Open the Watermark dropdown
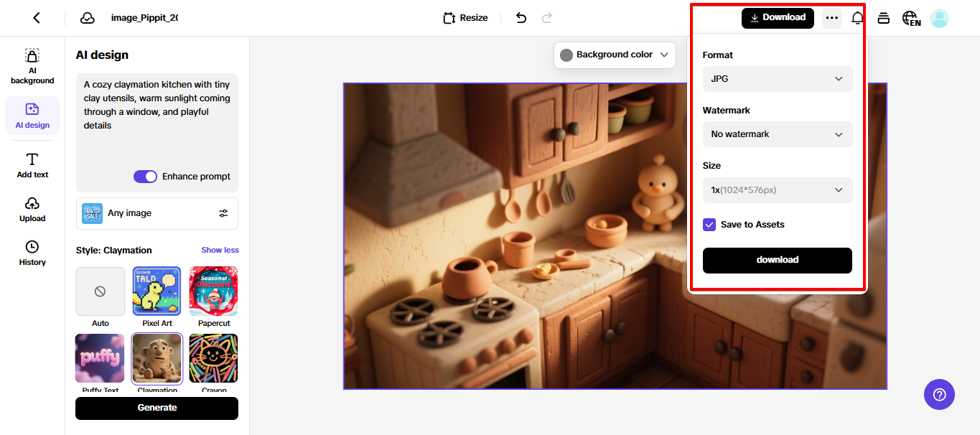Viewport: 980px width, 435px height. coord(777,134)
